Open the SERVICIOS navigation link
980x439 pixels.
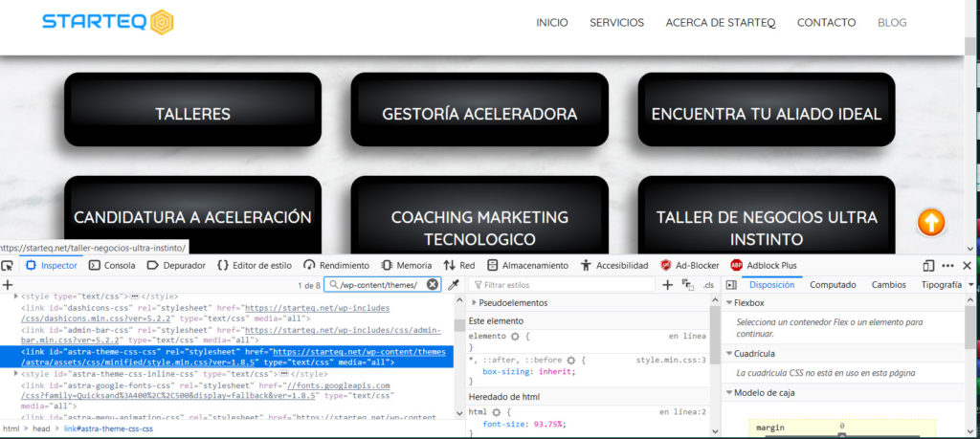616,23
